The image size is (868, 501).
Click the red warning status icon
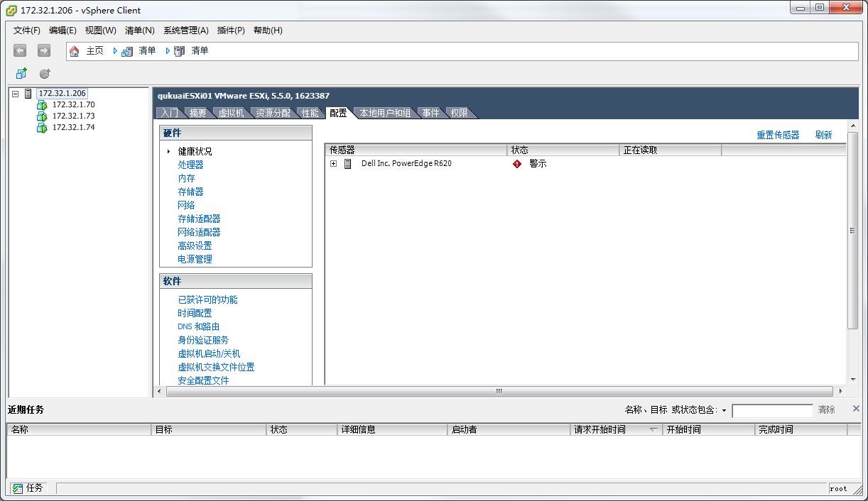coord(517,164)
